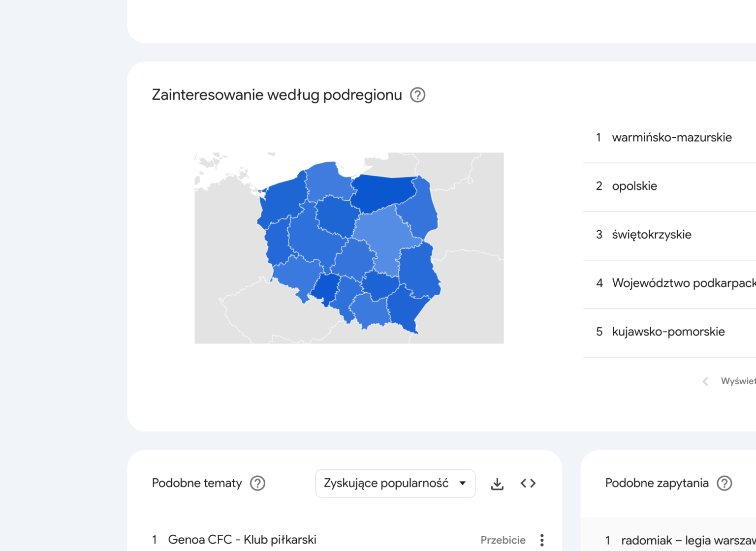Select the opolskie region entry
Image resolution: width=756 pixels, height=551 pixels.
pyautogui.click(x=634, y=186)
